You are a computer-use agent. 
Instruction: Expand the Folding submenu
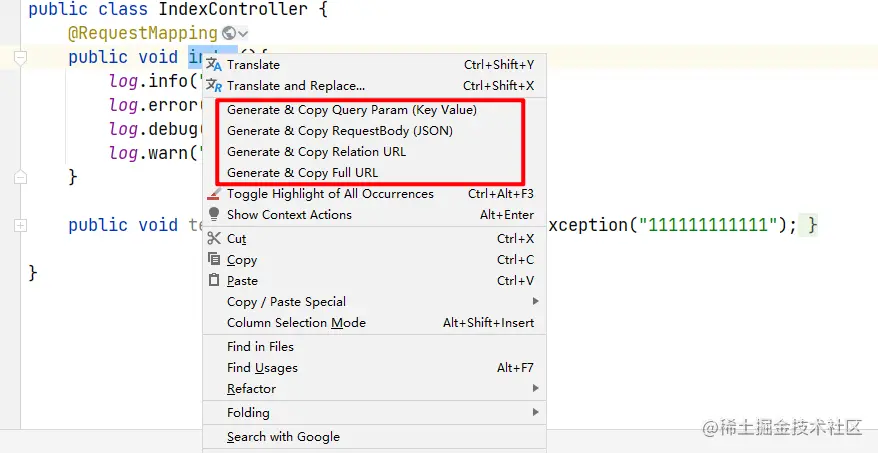(535, 413)
